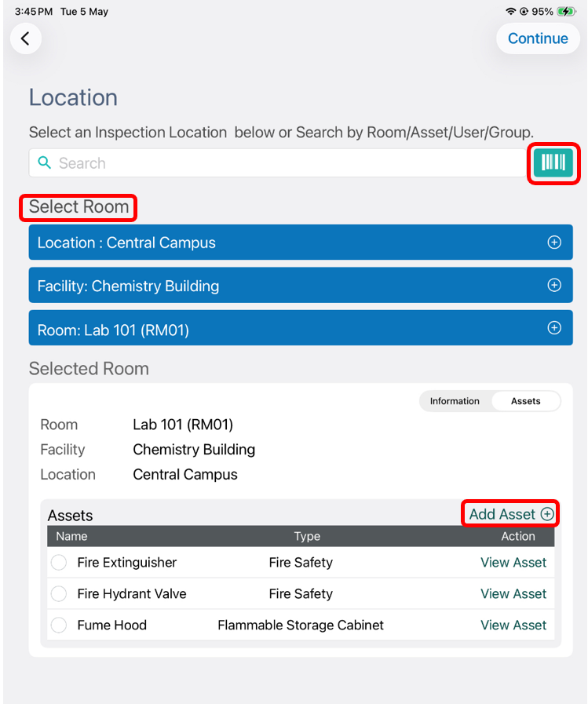The image size is (588, 704).
Task: Click the Fire Hydrant Valve asset name
Action: click(x=132, y=593)
